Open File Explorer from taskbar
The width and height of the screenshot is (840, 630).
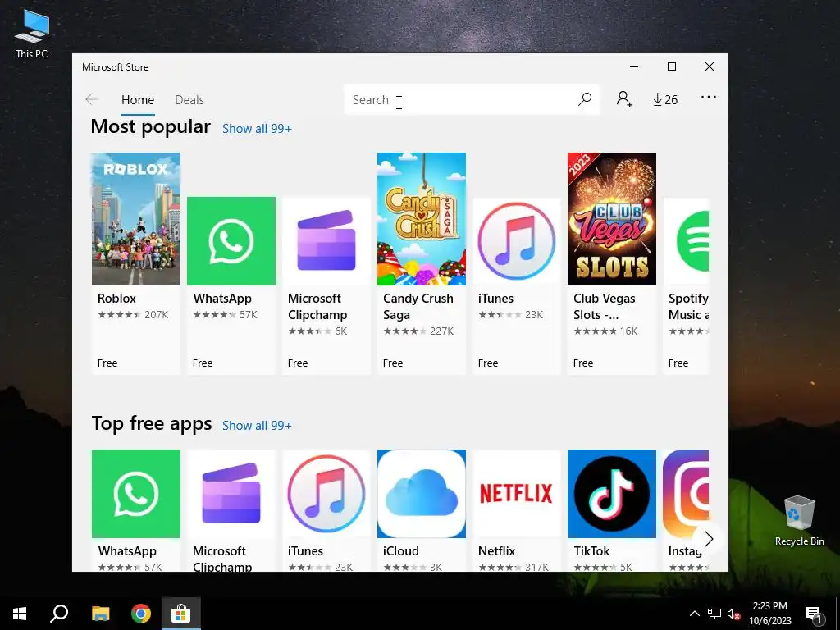point(100,614)
